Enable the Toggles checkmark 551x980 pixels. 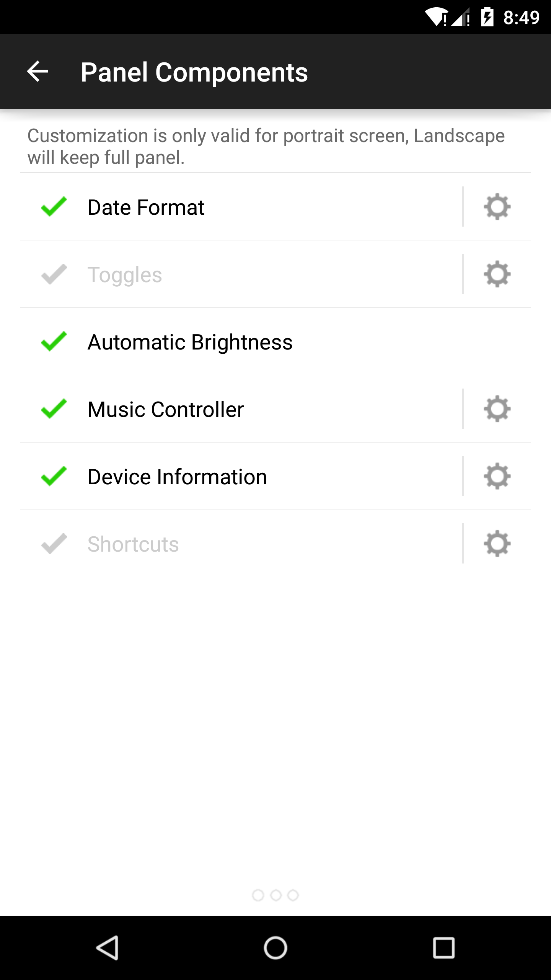click(x=54, y=274)
